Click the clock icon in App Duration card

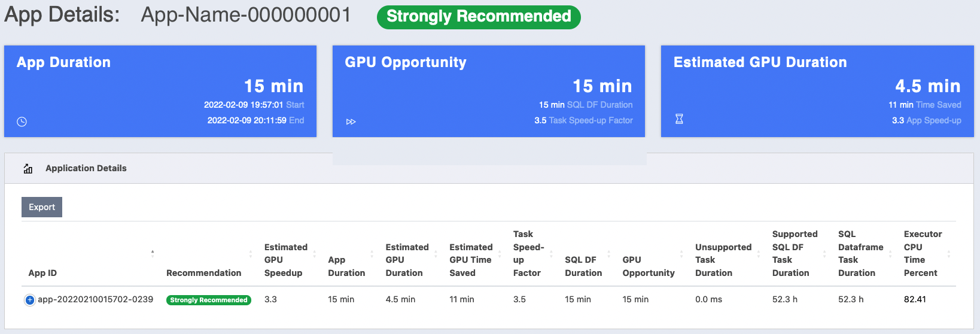22,122
